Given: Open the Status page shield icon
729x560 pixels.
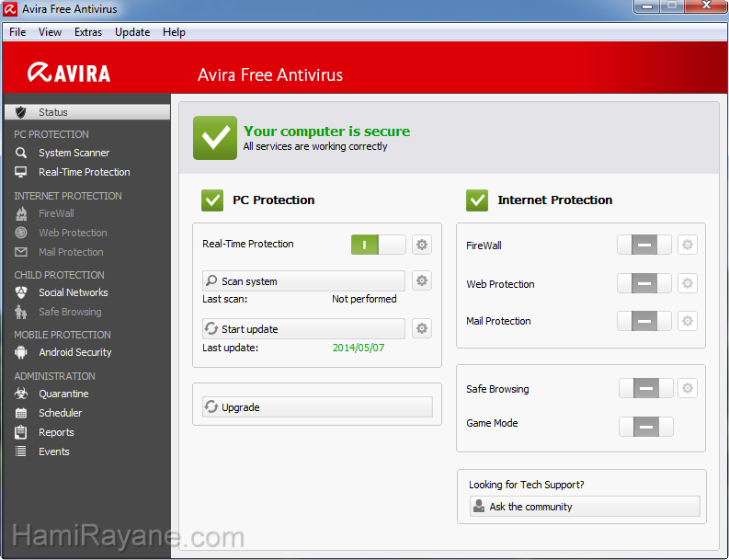Looking at the screenshot, I should 21,112.
